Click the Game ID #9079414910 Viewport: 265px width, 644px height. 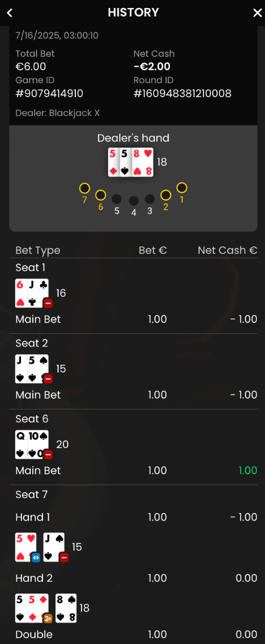(49, 93)
